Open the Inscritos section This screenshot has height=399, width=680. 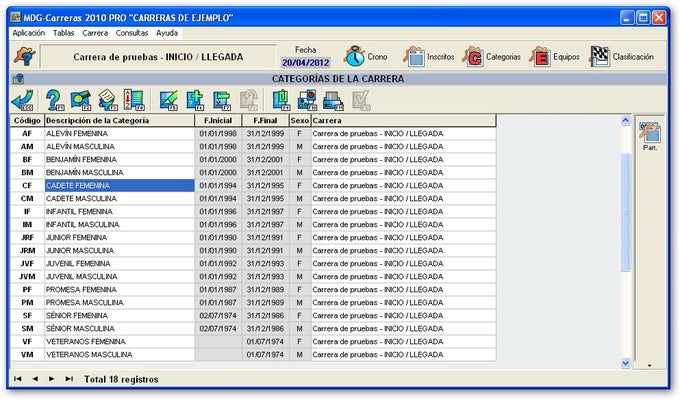click(428, 56)
